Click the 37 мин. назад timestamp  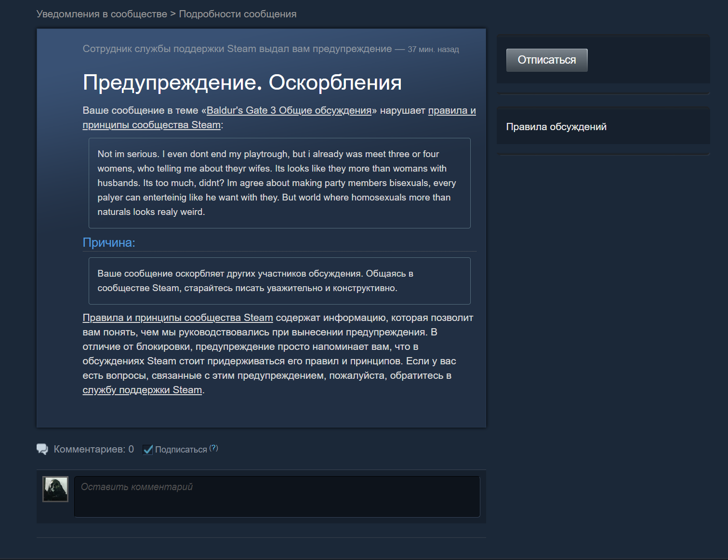(x=433, y=49)
